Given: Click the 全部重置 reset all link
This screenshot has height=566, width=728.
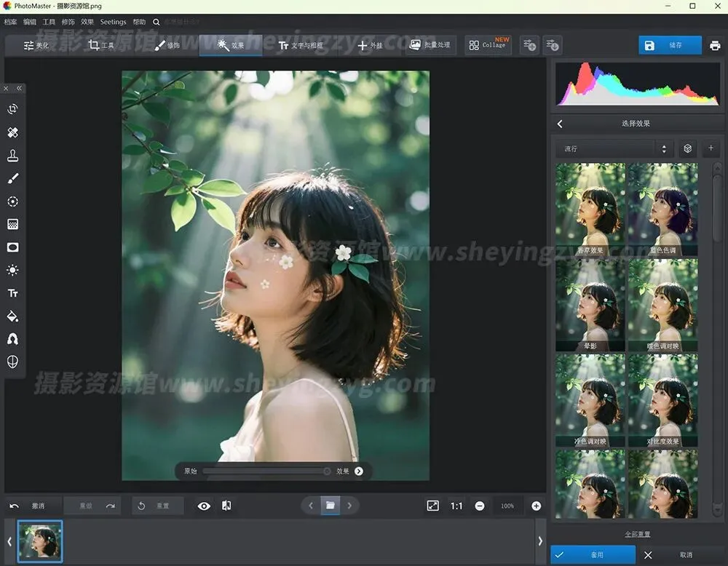Looking at the screenshot, I should (x=638, y=534).
